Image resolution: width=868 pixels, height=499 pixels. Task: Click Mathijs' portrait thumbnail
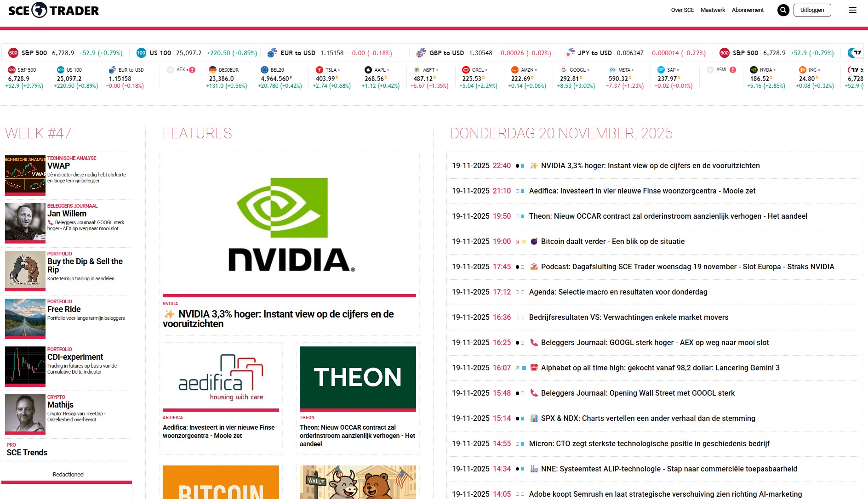pos(25,414)
